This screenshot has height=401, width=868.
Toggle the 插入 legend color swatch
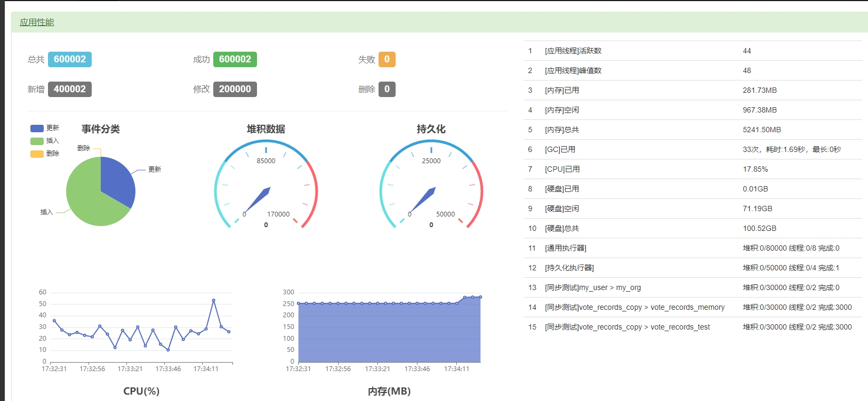pos(37,141)
